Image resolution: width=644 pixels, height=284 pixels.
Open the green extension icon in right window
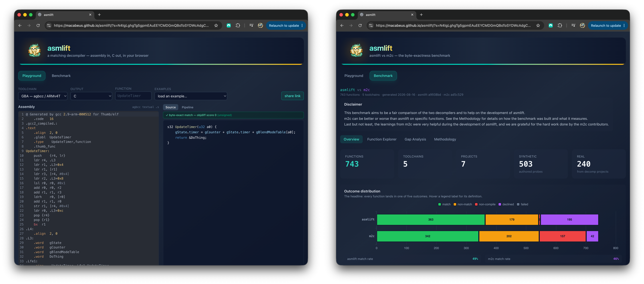pos(550,25)
